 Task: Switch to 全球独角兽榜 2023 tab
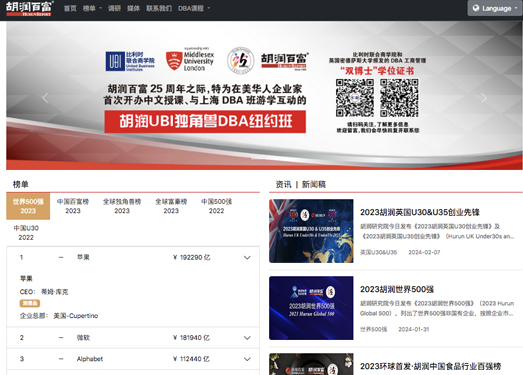click(122, 206)
